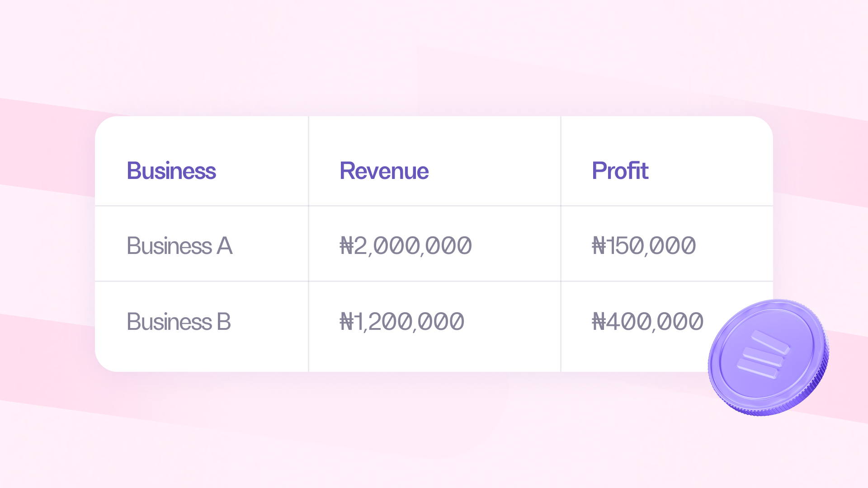
Task: Click the Naira symbol before 150,000
Action: 599,246
